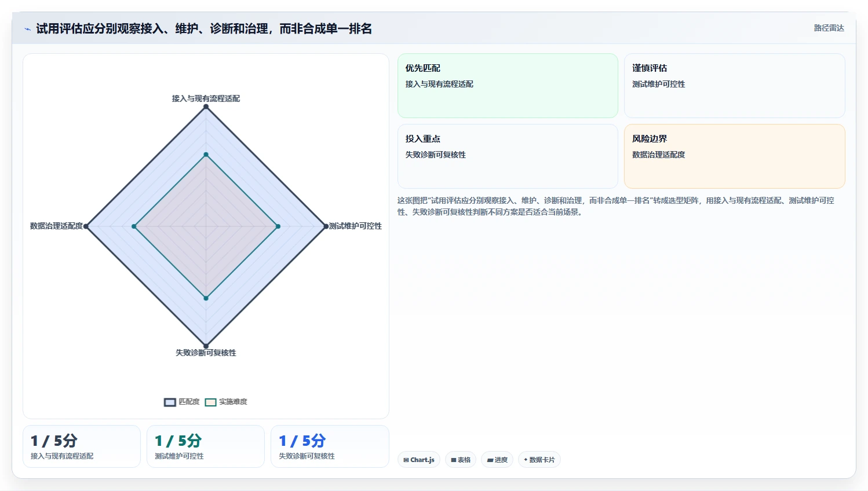Click the radar axis label 数据治理适配度
This screenshot has height=491, width=868.
pyautogui.click(x=56, y=226)
